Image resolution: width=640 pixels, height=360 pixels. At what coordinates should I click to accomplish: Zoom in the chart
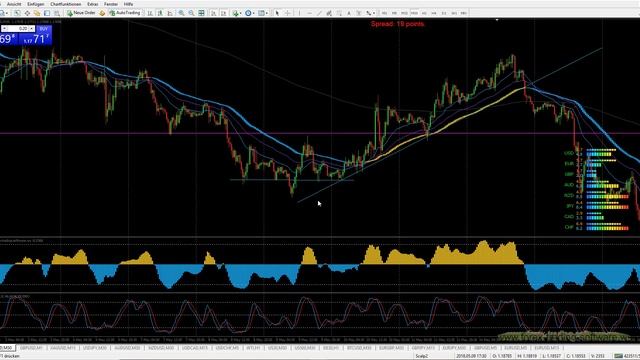[x=181, y=13]
